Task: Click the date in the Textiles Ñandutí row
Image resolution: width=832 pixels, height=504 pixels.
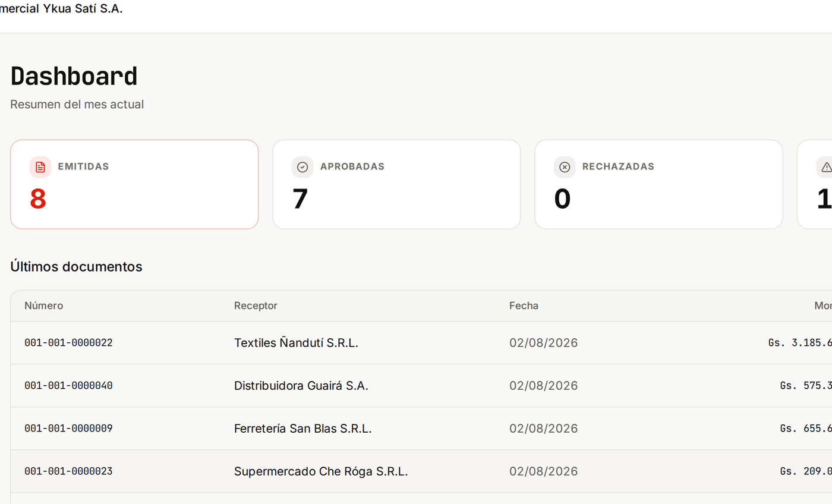Action: (x=543, y=343)
